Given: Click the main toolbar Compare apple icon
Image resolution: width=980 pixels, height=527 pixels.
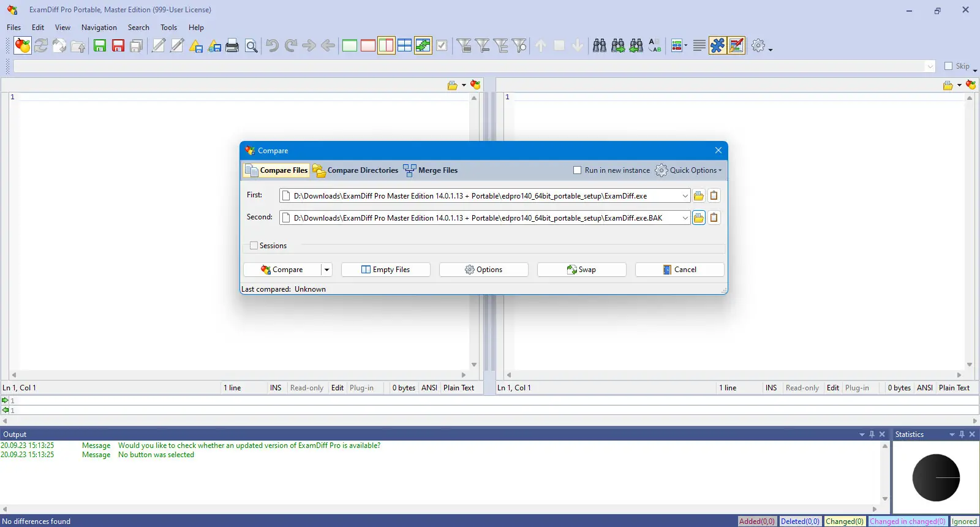Looking at the screenshot, I should [x=23, y=45].
